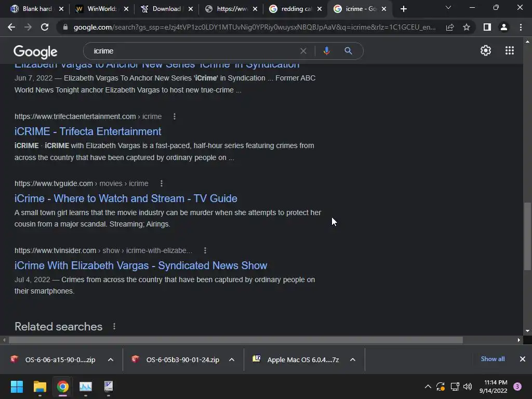Open more options for trifectaentertainment result
The image size is (532, 399).
click(x=175, y=116)
